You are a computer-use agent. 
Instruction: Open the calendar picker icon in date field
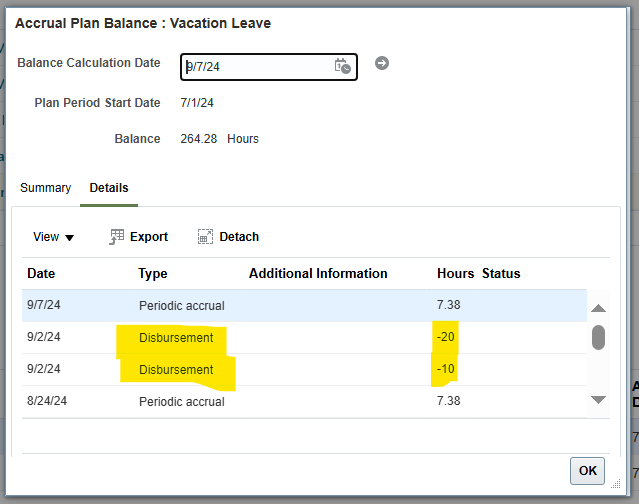click(342, 66)
